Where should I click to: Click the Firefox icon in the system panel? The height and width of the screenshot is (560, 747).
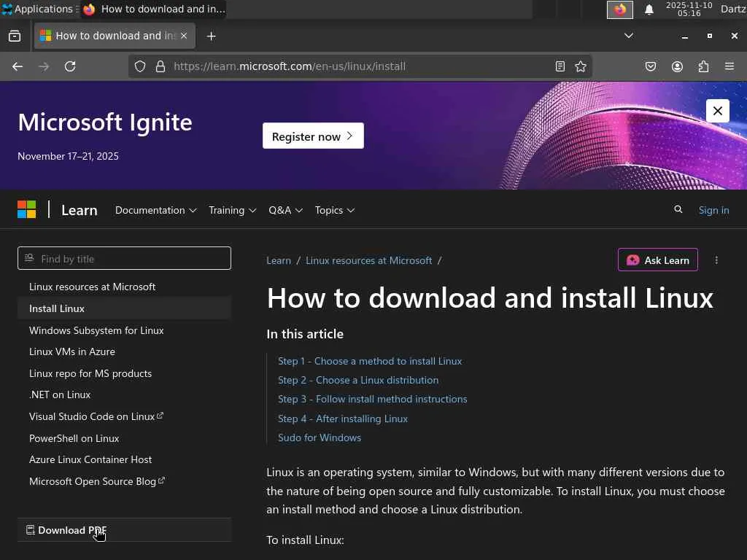pyautogui.click(x=620, y=9)
